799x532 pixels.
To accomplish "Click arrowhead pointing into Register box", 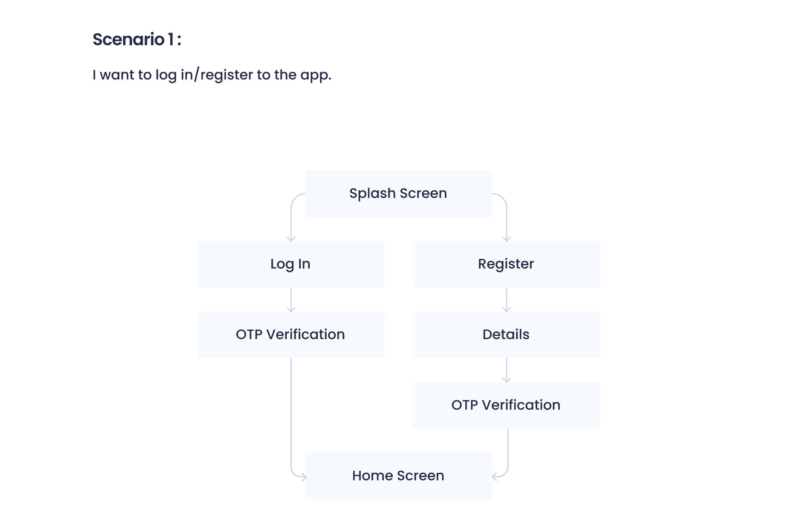I will point(507,239).
